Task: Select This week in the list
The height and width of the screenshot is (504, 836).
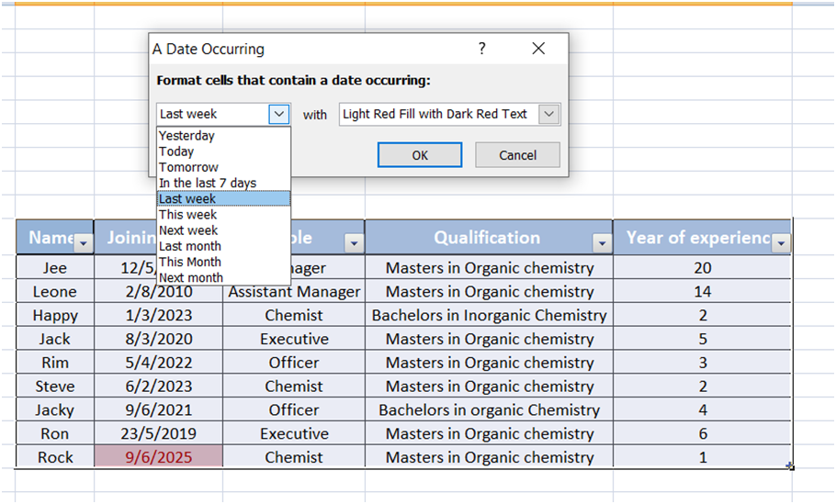Action: click(x=224, y=215)
